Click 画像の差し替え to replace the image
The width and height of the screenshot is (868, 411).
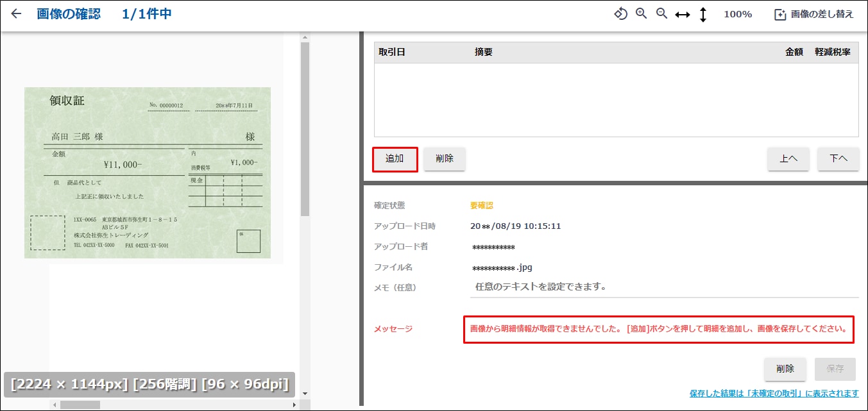tap(814, 14)
